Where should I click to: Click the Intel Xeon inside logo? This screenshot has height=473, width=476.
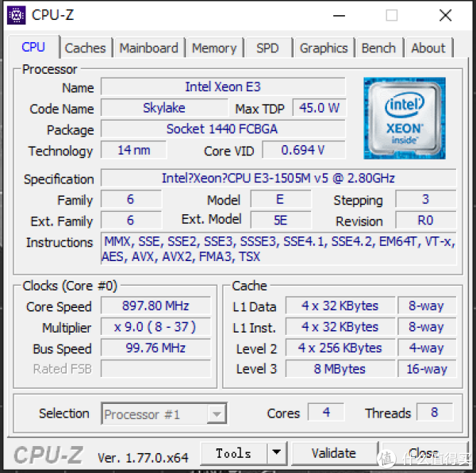coord(405,118)
